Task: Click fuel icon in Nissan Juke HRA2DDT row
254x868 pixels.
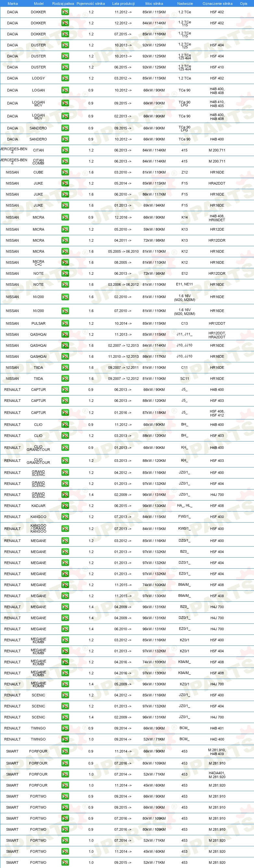Action: tap(65, 183)
